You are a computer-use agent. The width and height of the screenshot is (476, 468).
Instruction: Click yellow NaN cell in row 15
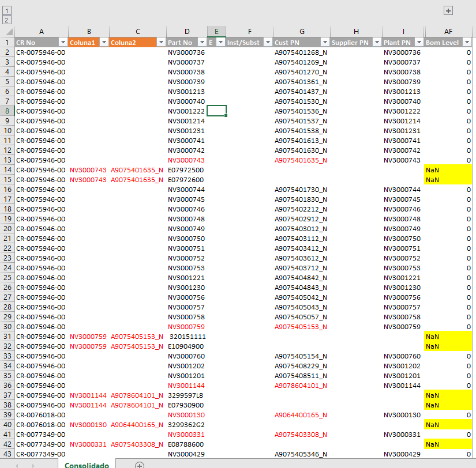448,180
